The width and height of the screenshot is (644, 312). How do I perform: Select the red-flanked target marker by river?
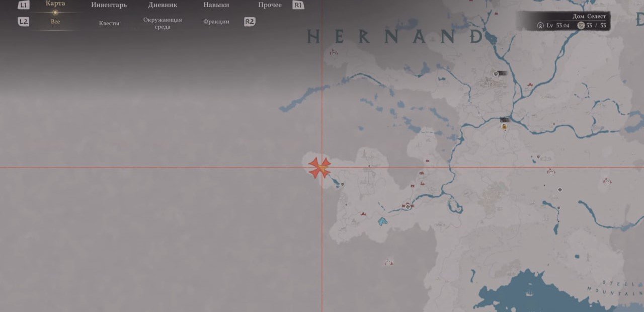tap(407, 206)
